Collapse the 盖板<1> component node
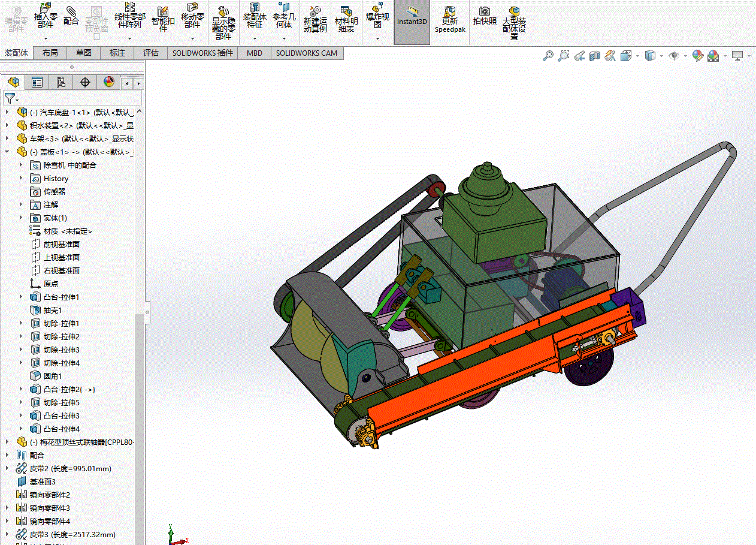 (x=7, y=152)
